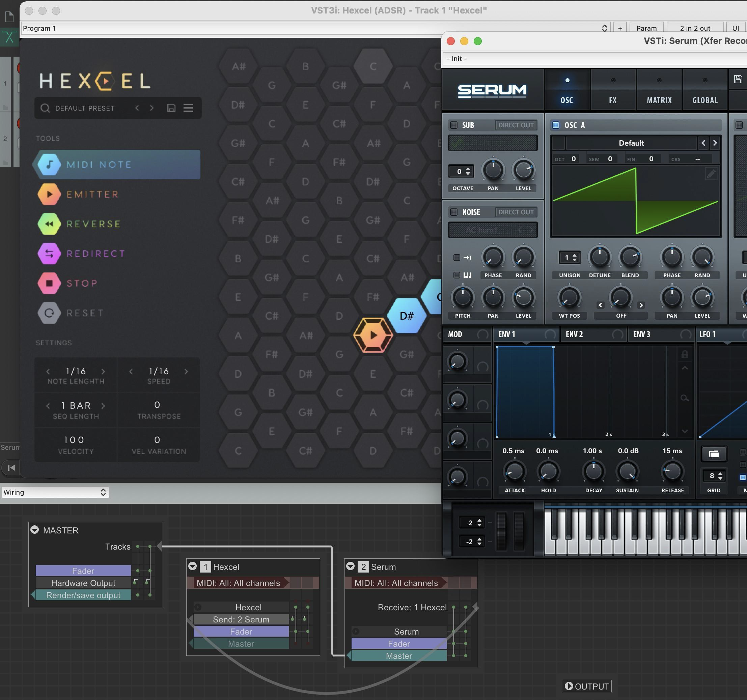Go to previous Hexcel preset arrow
The height and width of the screenshot is (700, 747).
pyautogui.click(x=137, y=108)
